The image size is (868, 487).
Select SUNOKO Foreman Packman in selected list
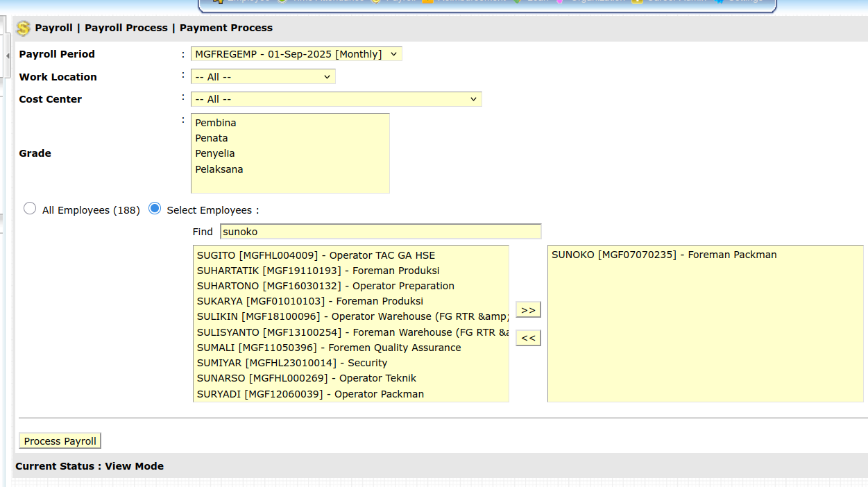664,255
